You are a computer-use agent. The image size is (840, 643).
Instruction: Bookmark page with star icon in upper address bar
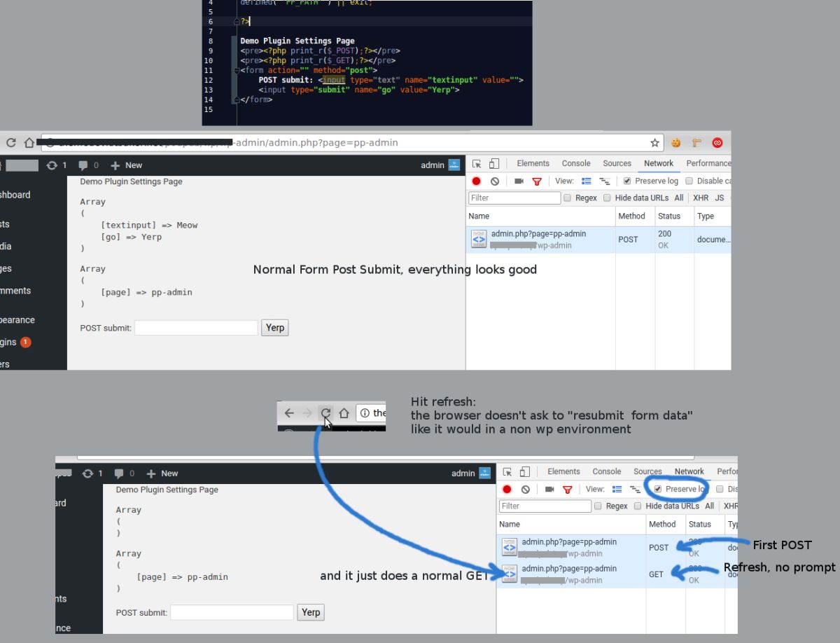tap(654, 143)
